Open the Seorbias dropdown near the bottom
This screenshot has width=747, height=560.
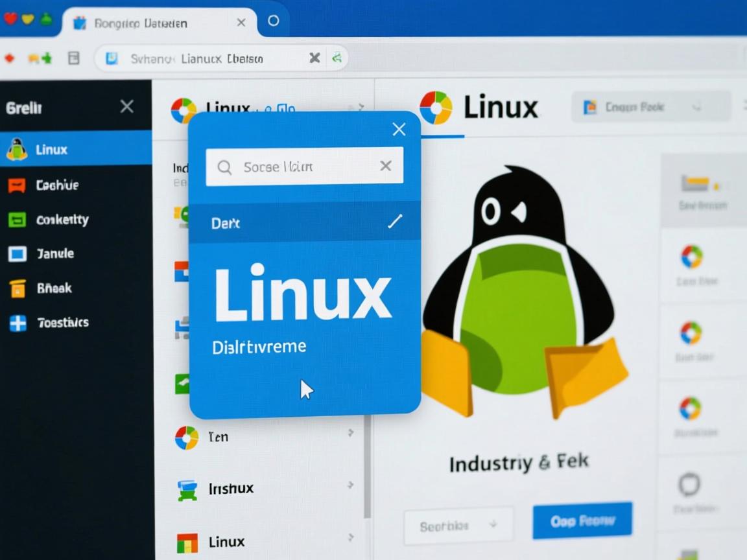pyautogui.click(x=458, y=525)
